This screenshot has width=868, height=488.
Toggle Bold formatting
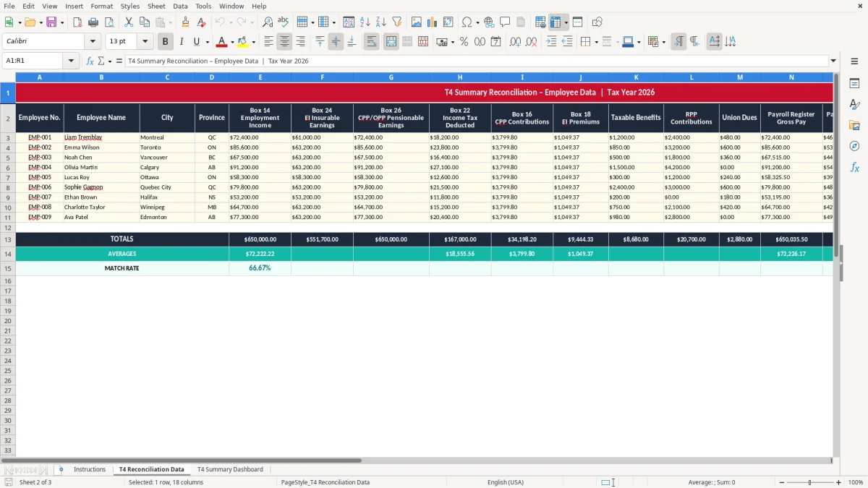(166, 42)
